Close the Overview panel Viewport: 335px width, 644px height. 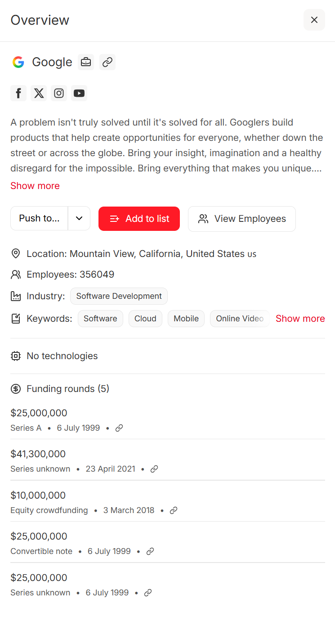point(314,20)
